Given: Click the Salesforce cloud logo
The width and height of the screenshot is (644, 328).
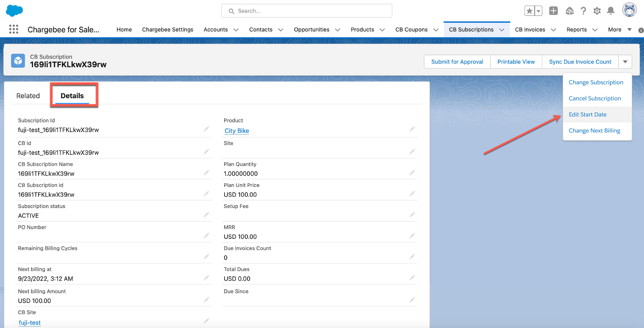Looking at the screenshot, I should [x=14, y=10].
